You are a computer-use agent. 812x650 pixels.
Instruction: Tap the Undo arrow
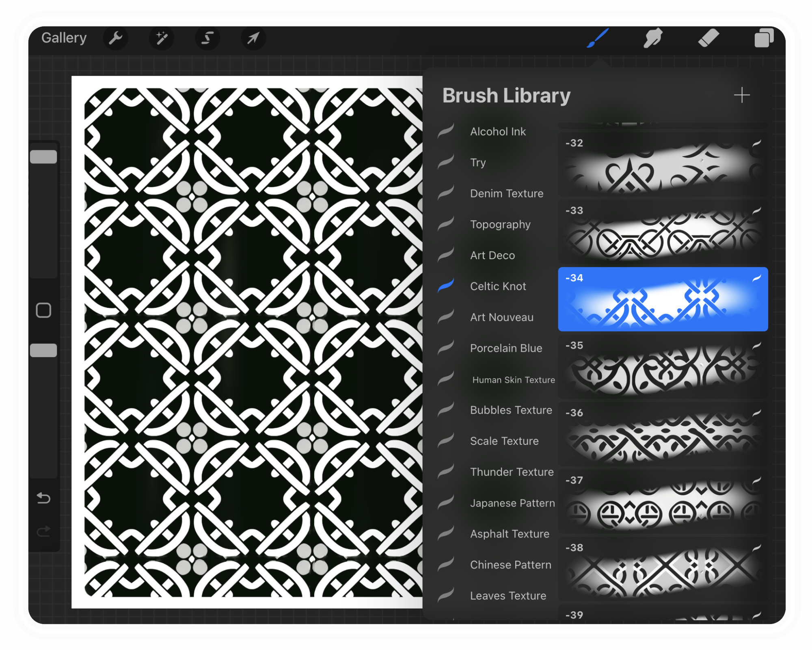44,498
